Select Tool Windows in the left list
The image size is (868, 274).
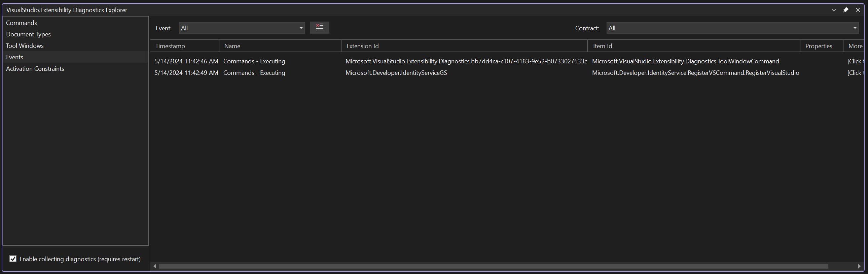point(75,46)
